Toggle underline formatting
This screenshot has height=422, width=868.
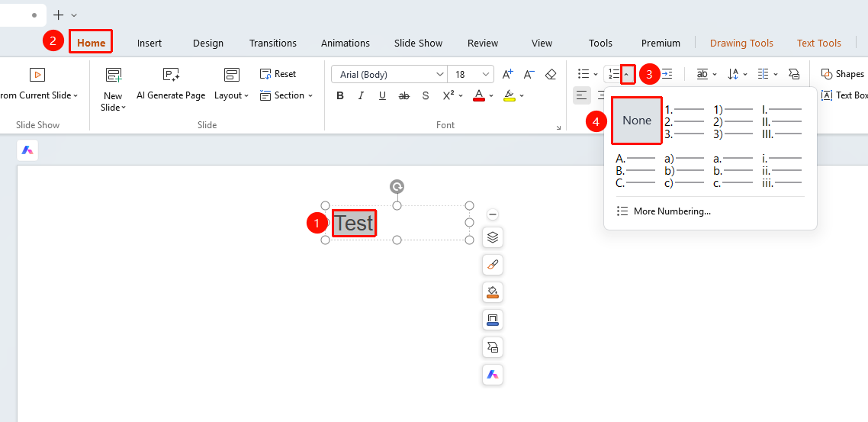click(x=383, y=96)
